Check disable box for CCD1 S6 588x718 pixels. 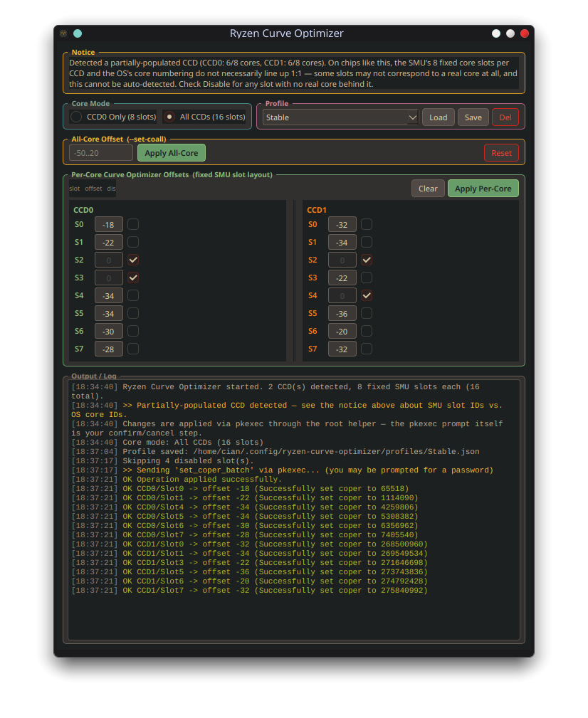pyautogui.click(x=367, y=331)
